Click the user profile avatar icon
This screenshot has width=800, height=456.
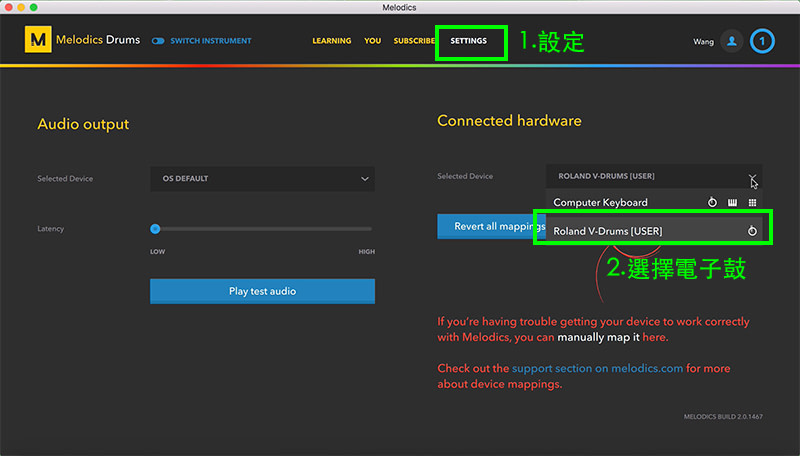tap(732, 41)
